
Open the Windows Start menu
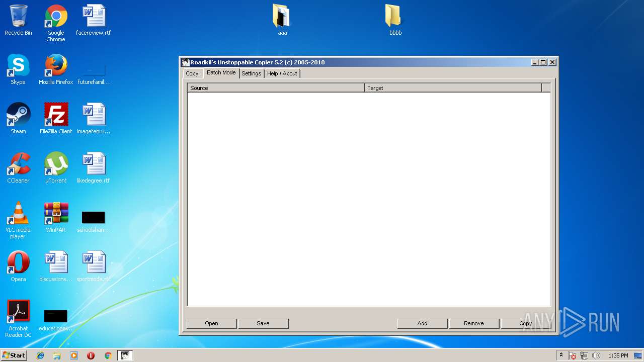[x=14, y=355]
